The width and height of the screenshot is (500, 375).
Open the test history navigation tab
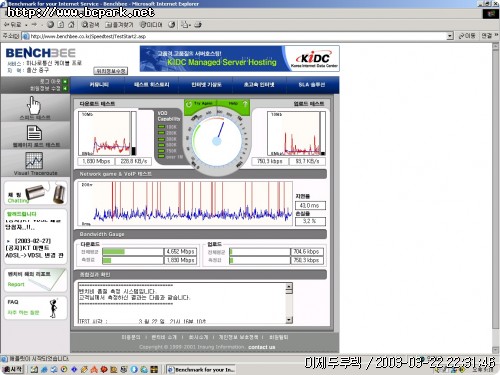point(152,85)
